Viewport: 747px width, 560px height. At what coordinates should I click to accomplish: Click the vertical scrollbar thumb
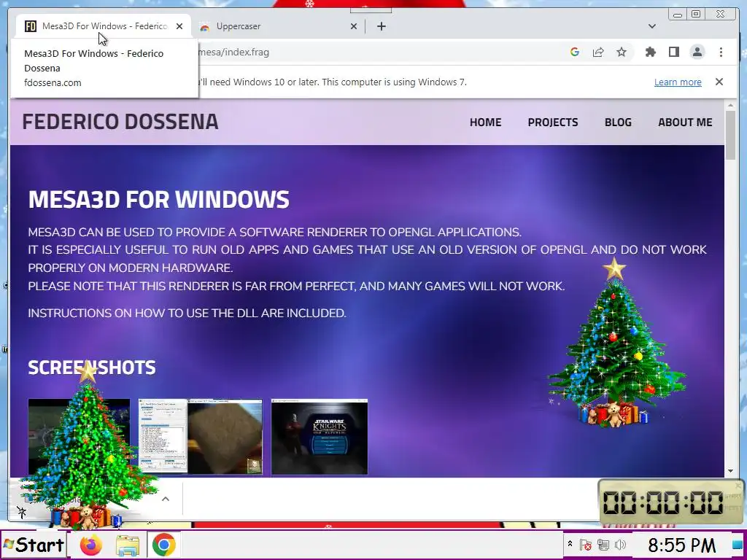[730, 135]
